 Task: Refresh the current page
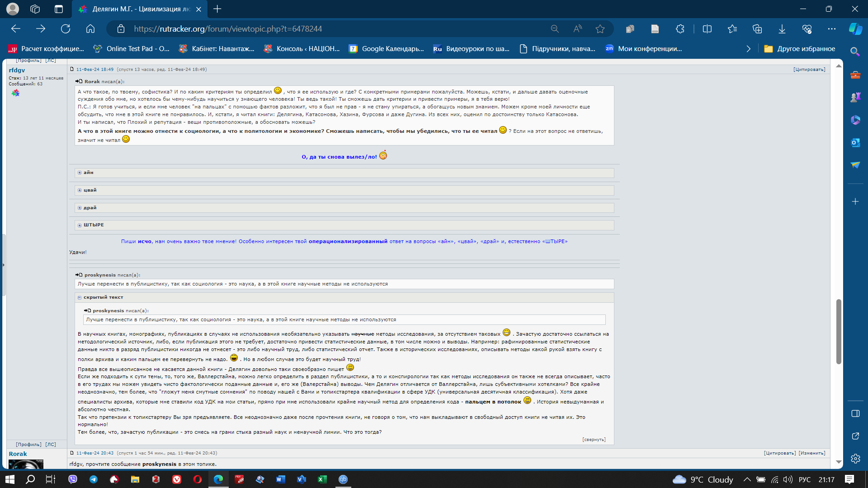66,29
